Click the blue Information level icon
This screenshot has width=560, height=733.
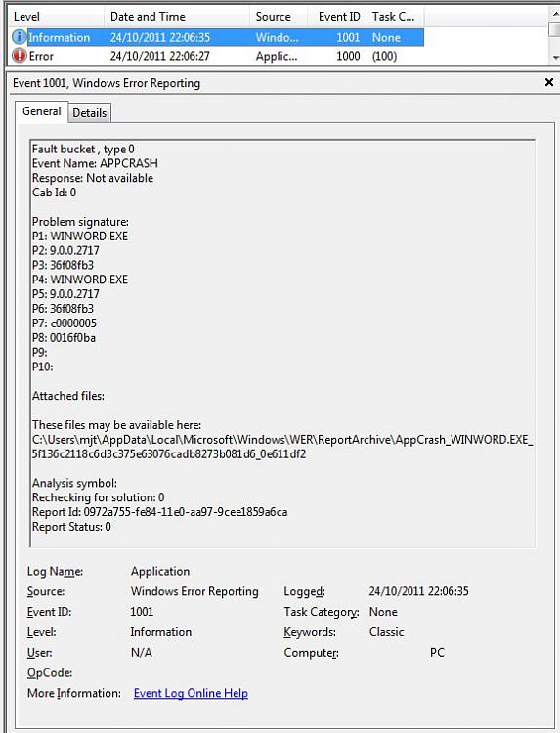[20, 37]
